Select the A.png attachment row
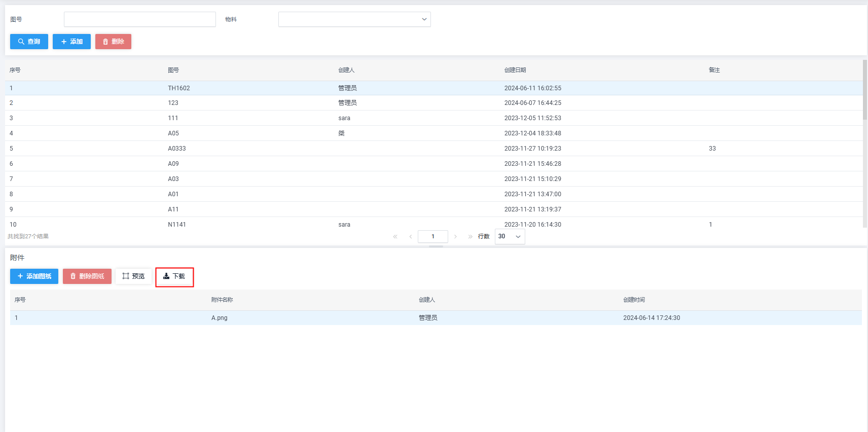The image size is (868, 432). pos(220,318)
